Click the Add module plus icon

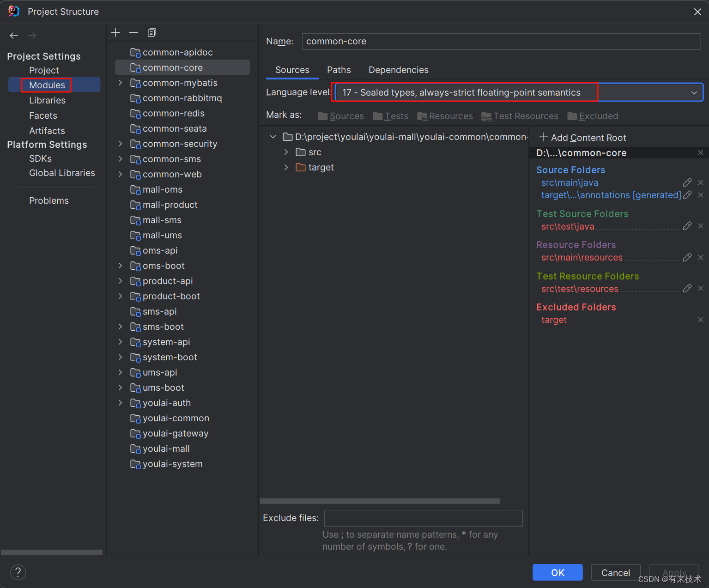[116, 32]
